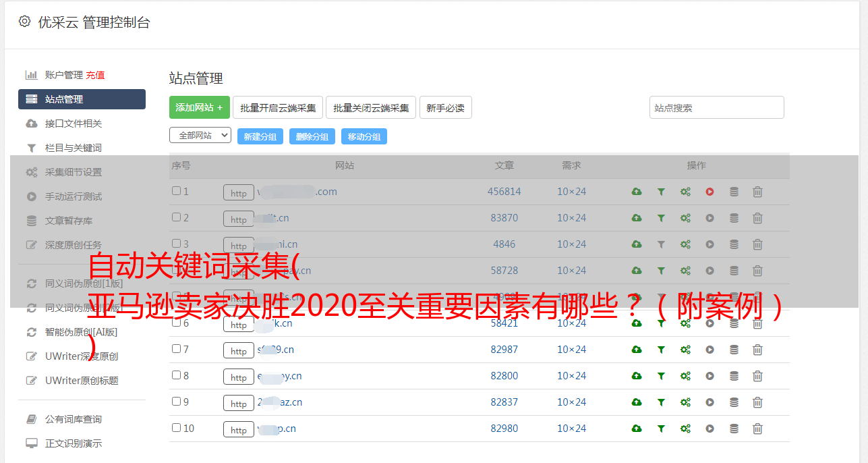Tick the checkbox for site row 8
This screenshot has height=463, width=868.
tap(176, 375)
